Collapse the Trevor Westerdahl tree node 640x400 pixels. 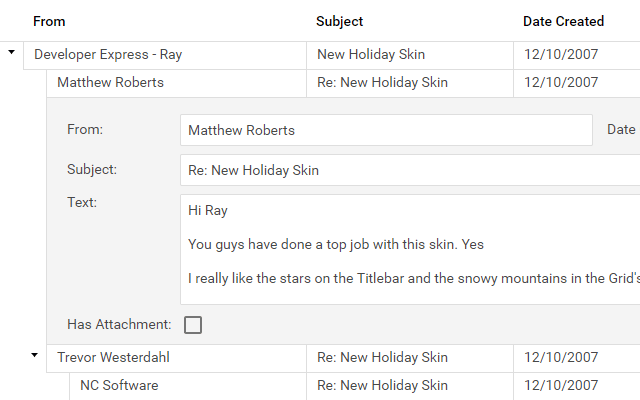[x=34, y=355]
